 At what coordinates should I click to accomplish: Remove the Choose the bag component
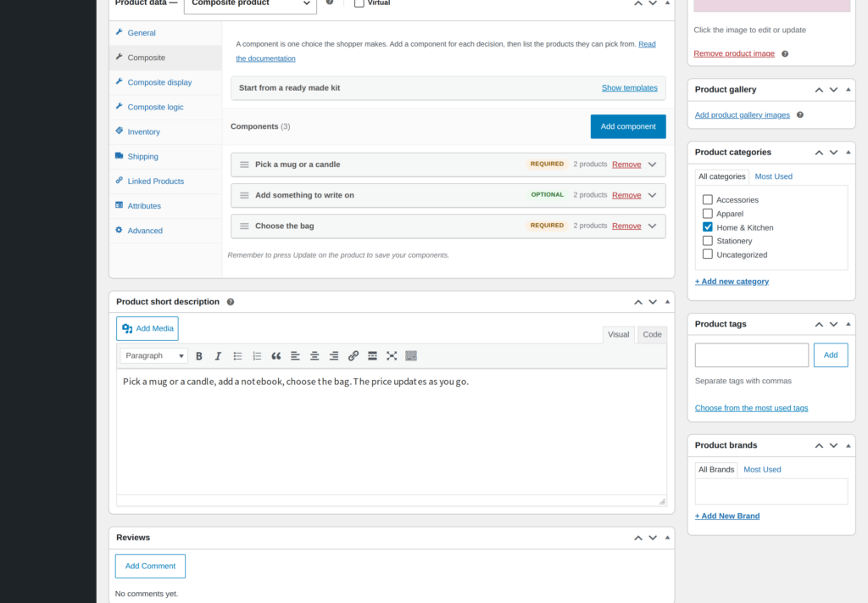(x=626, y=226)
